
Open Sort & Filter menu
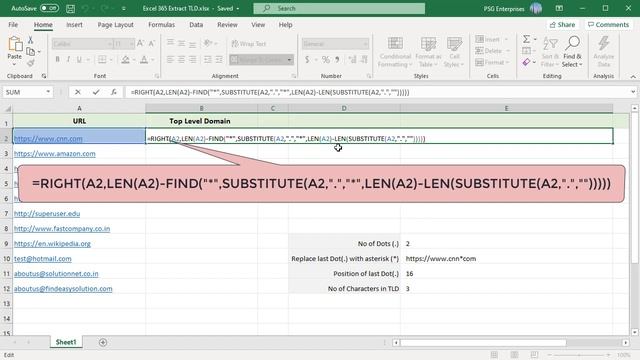pyautogui.click(x=550, y=52)
